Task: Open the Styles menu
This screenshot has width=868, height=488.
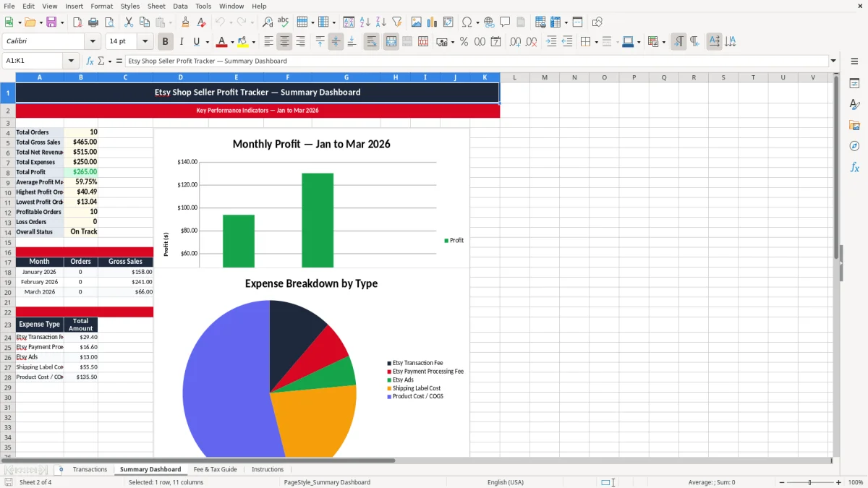Action: (130, 6)
